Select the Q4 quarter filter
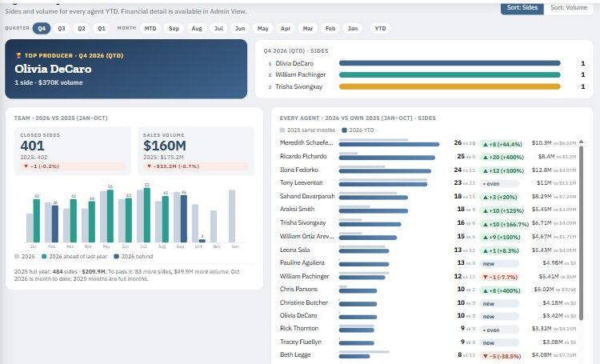 click(42, 28)
